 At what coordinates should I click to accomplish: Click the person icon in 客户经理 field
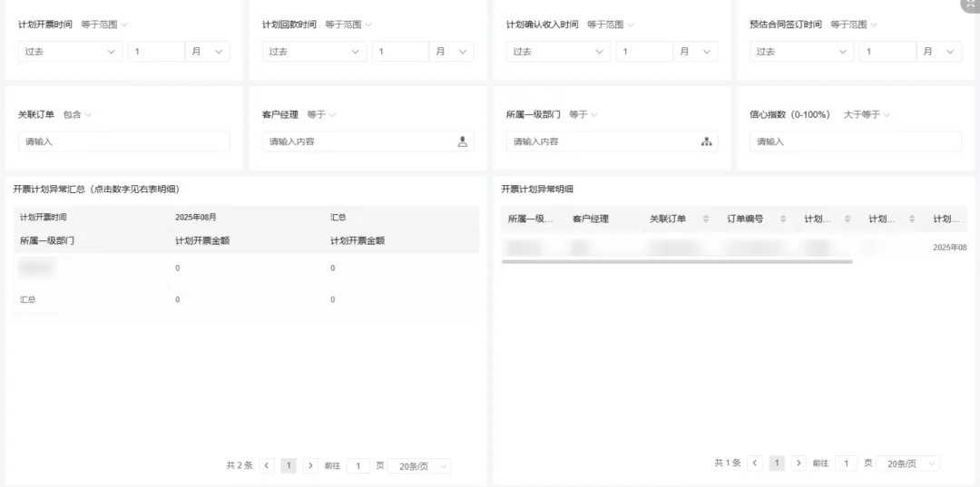(462, 141)
